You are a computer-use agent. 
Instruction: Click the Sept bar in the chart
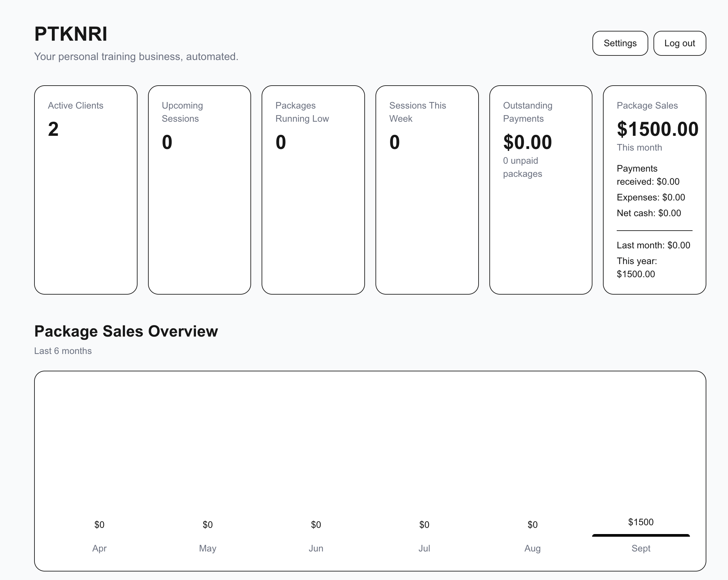point(641,535)
